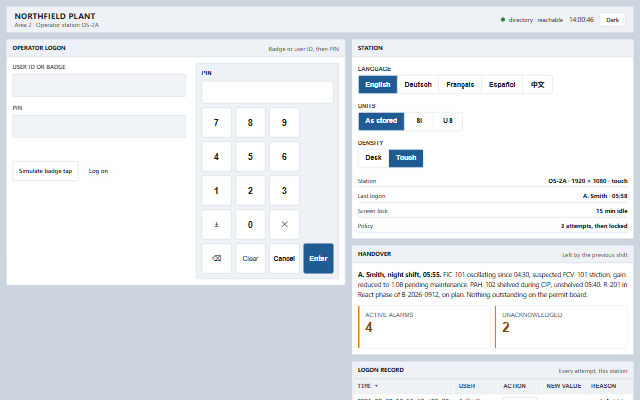Tap digit 5 on the PIN keypad
This screenshot has height=400, width=640.
250,157
